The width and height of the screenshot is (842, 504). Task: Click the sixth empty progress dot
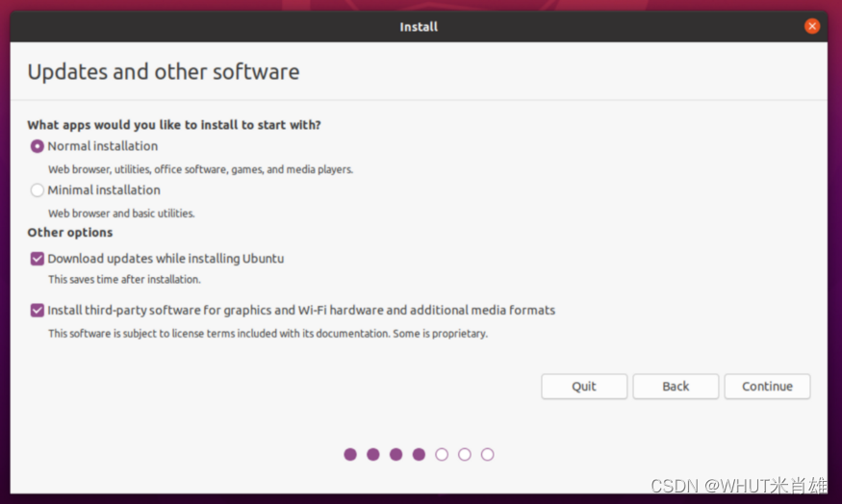(465, 455)
